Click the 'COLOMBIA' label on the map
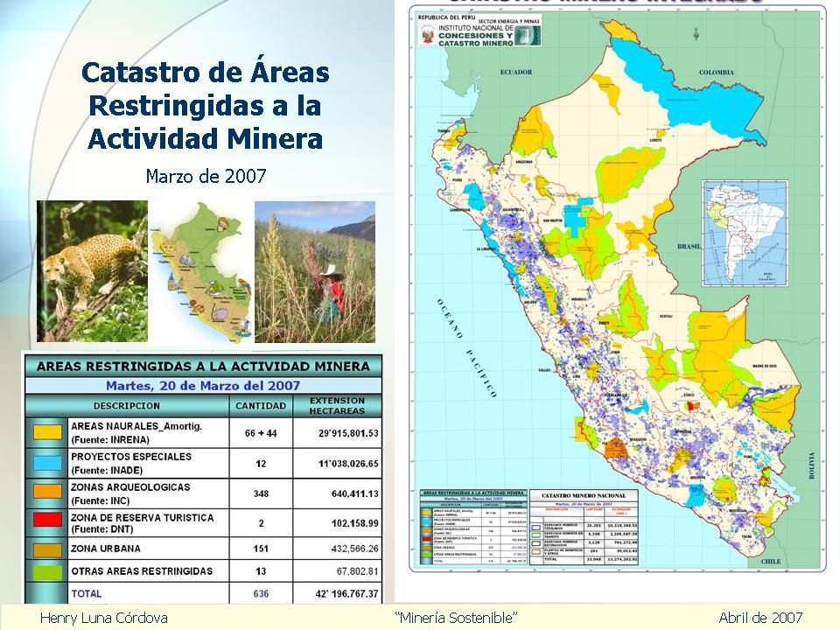Screen dimensions: 840x630 [717, 73]
